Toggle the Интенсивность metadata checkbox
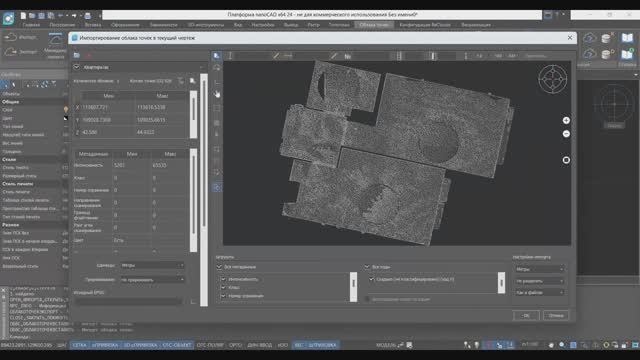Image resolution: width=640 pixels, height=360 pixels. (x=223, y=279)
